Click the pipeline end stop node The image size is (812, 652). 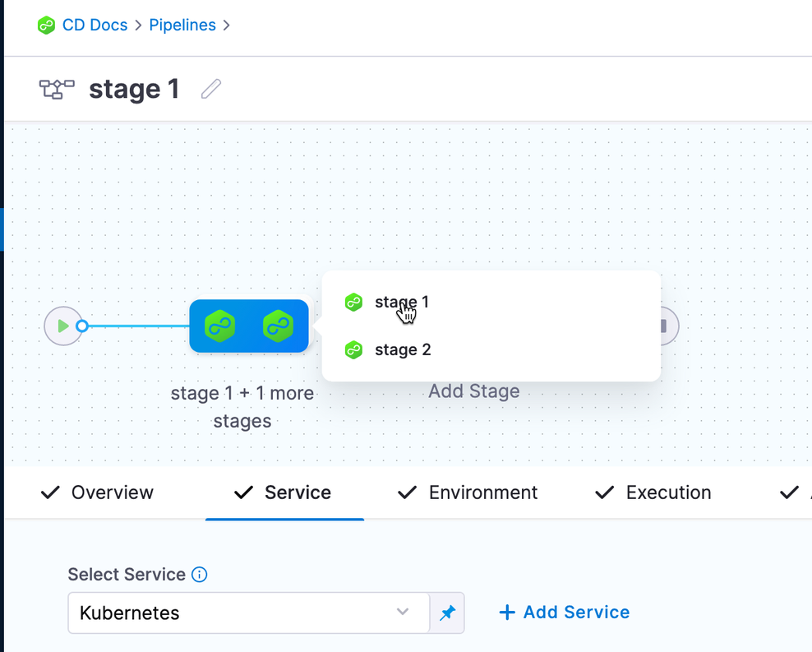[664, 326]
